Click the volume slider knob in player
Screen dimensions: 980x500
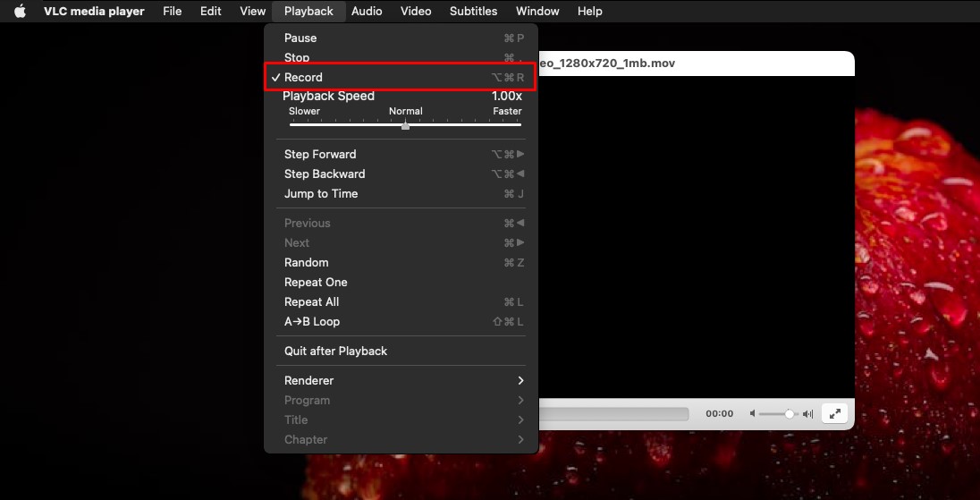[790, 414]
